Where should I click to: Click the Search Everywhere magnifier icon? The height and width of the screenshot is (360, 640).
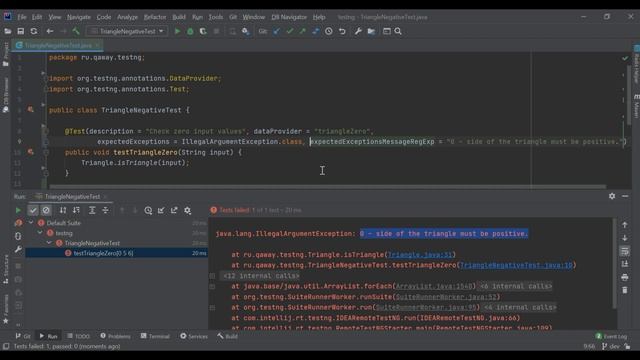pyautogui.click(x=398, y=31)
